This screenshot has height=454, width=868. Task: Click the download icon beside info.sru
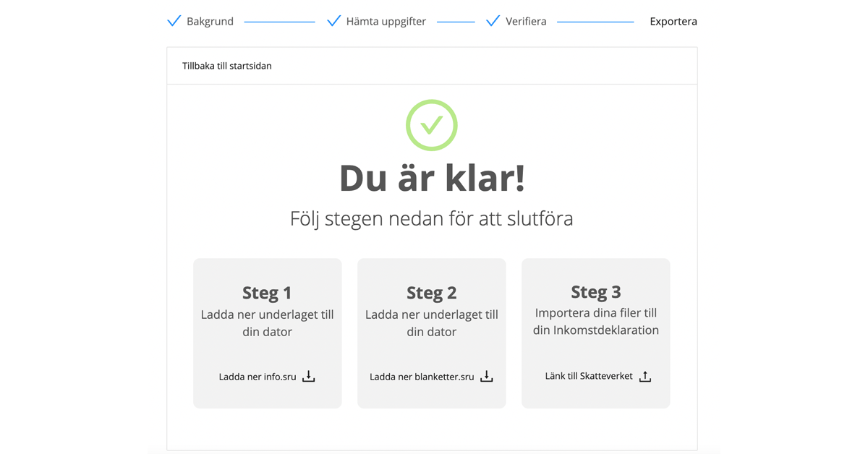tap(309, 376)
